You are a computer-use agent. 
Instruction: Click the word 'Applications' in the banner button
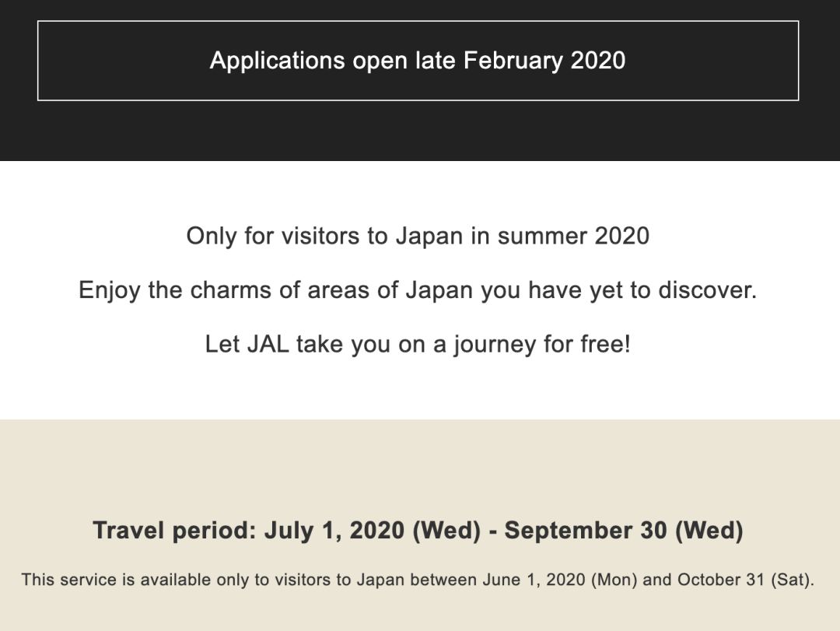pyautogui.click(x=277, y=61)
